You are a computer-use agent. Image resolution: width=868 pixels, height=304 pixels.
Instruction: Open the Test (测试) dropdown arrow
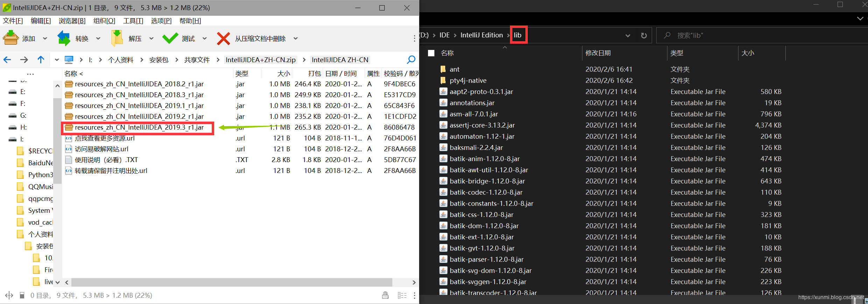(205, 38)
